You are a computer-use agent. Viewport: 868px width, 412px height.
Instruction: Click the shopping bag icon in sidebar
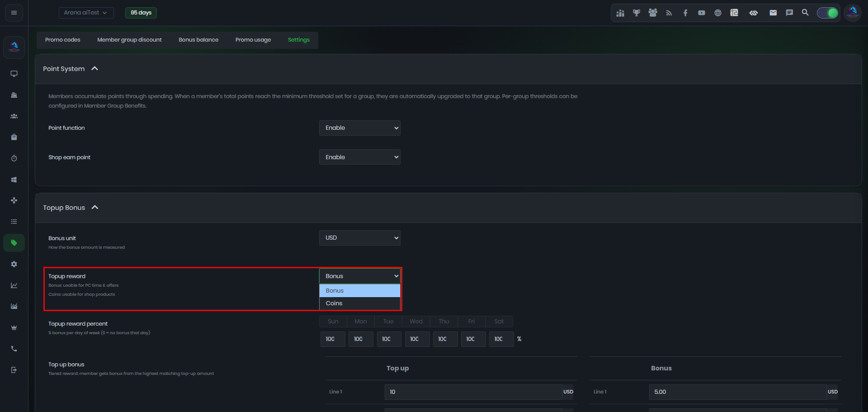(x=14, y=137)
